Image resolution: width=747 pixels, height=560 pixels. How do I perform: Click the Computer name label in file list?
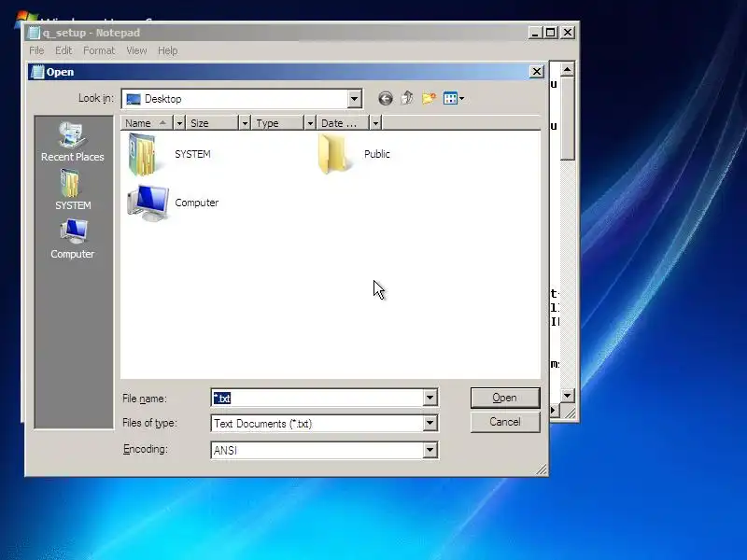point(196,203)
